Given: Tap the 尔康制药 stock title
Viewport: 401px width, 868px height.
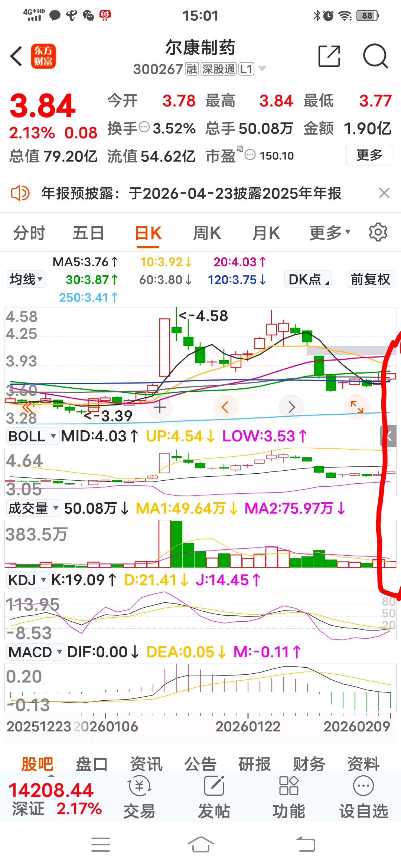Looking at the screenshot, I should pyautogui.click(x=200, y=47).
